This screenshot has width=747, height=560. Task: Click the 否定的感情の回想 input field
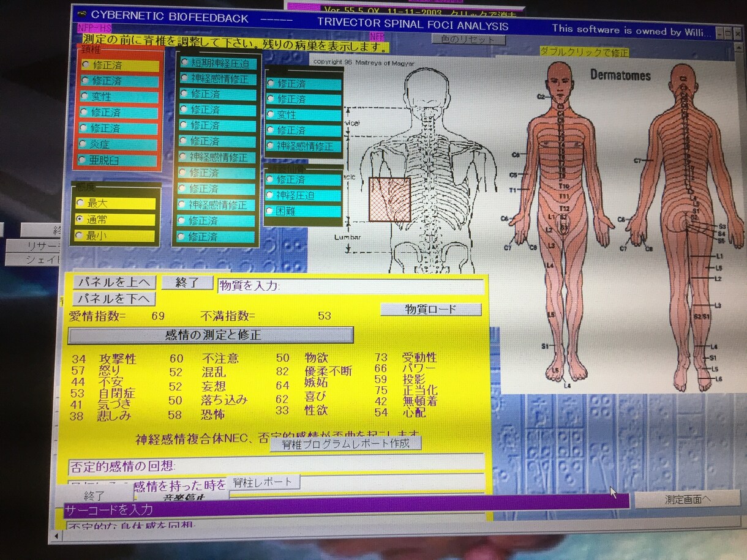(x=276, y=466)
